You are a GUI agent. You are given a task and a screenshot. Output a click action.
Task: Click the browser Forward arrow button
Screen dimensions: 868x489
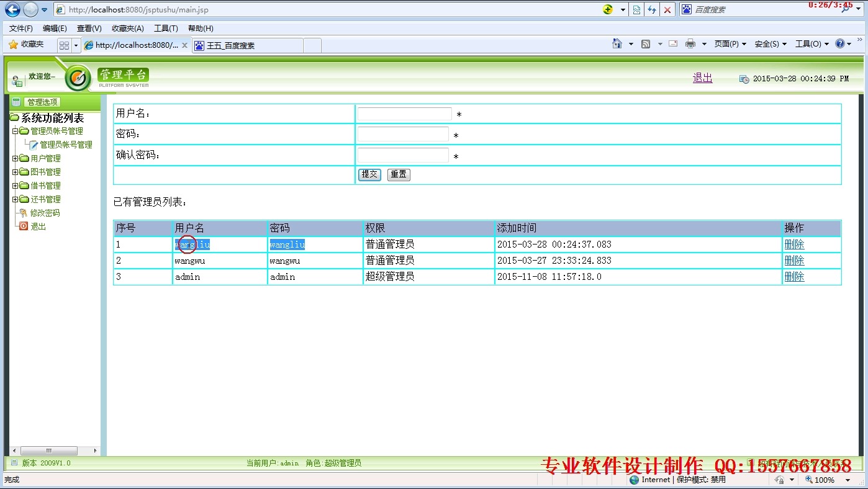tap(30, 9)
